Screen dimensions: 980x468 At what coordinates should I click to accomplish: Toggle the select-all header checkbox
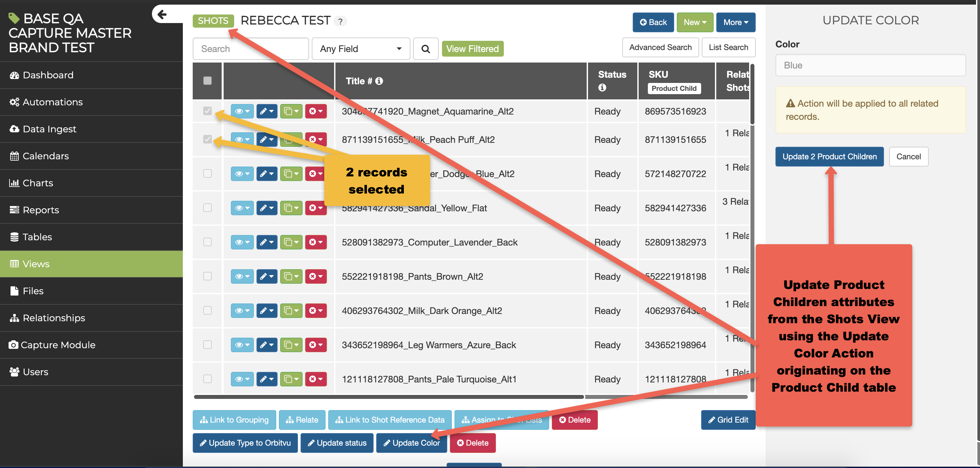point(207,81)
